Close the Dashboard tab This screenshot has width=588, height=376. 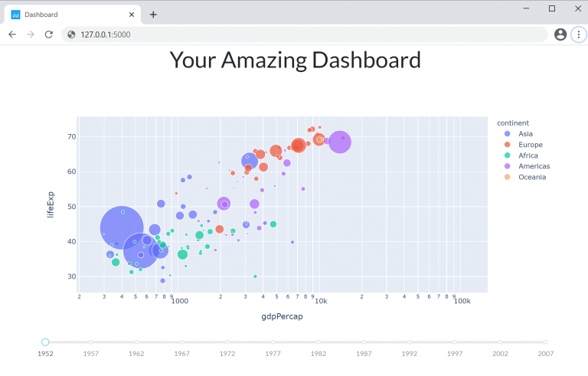click(x=132, y=15)
